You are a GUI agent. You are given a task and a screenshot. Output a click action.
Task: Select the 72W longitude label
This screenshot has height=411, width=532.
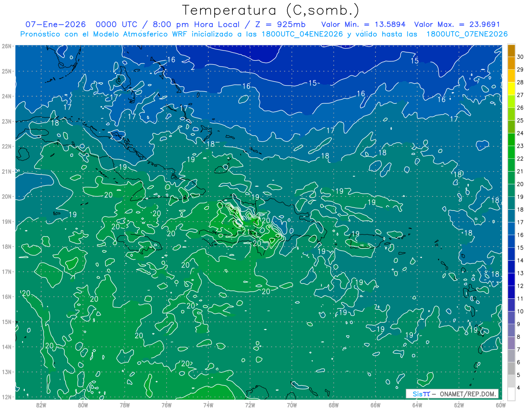[x=250, y=404]
